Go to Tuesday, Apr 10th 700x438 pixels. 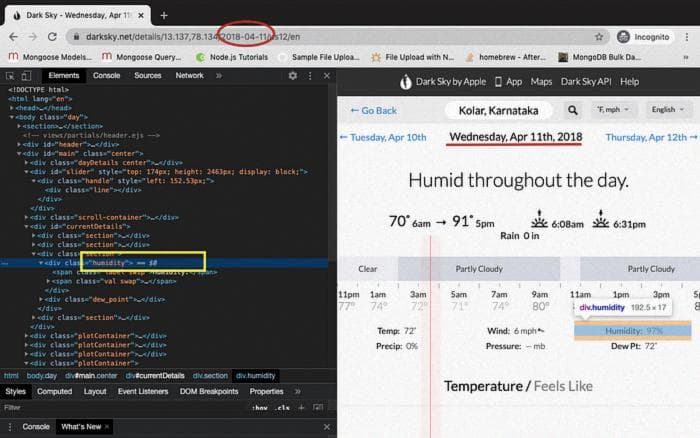click(x=383, y=138)
